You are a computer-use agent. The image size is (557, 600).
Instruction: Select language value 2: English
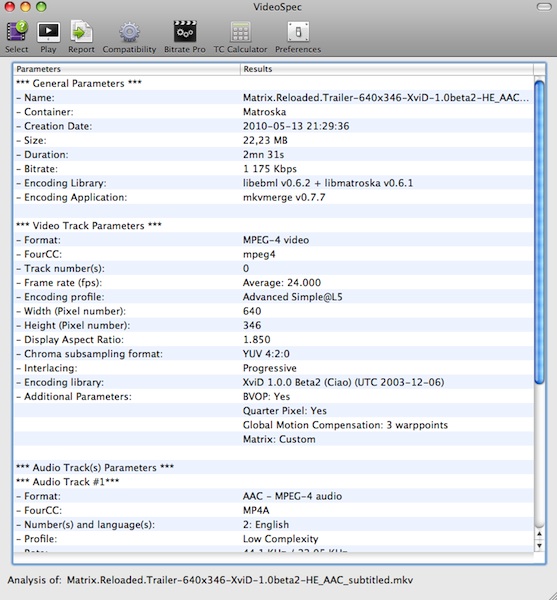pos(266,525)
